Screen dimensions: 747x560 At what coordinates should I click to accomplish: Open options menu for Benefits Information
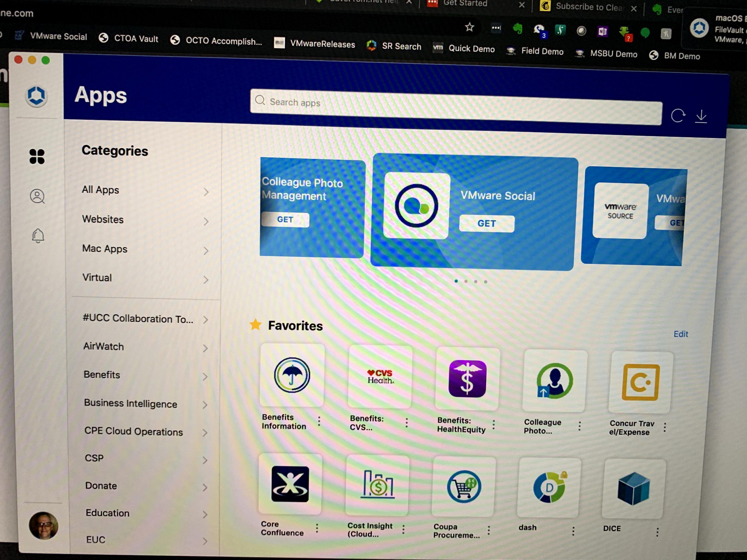tap(319, 421)
